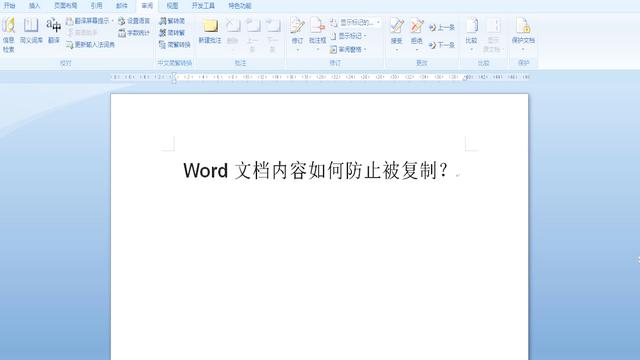Convert Simplified to Traditional (简转繁)
Screen dimensions: 640x360
tap(172, 33)
